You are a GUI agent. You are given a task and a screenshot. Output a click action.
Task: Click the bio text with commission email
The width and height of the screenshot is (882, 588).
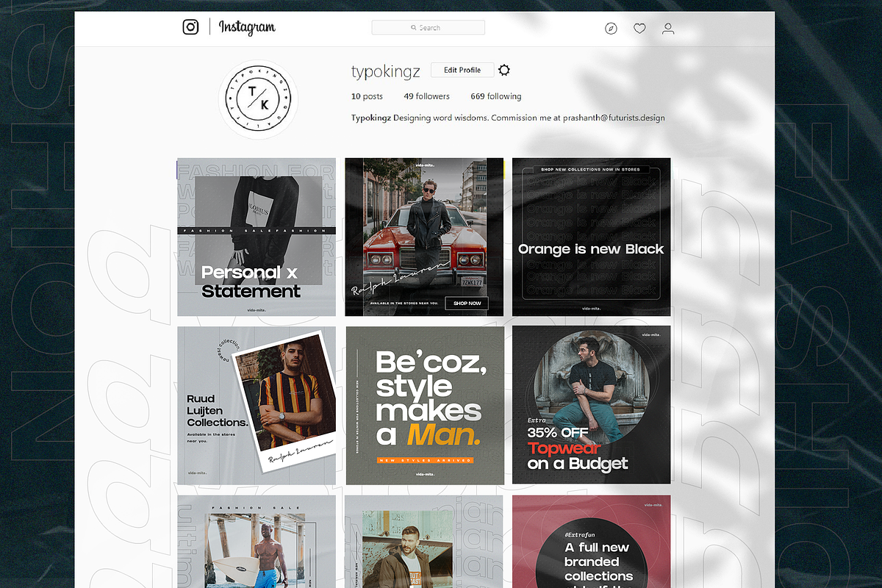(x=508, y=118)
